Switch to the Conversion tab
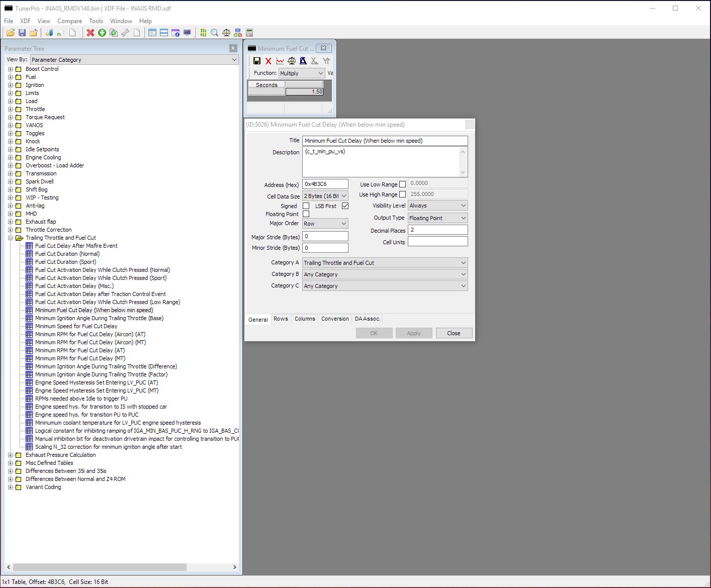 pyautogui.click(x=335, y=319)
